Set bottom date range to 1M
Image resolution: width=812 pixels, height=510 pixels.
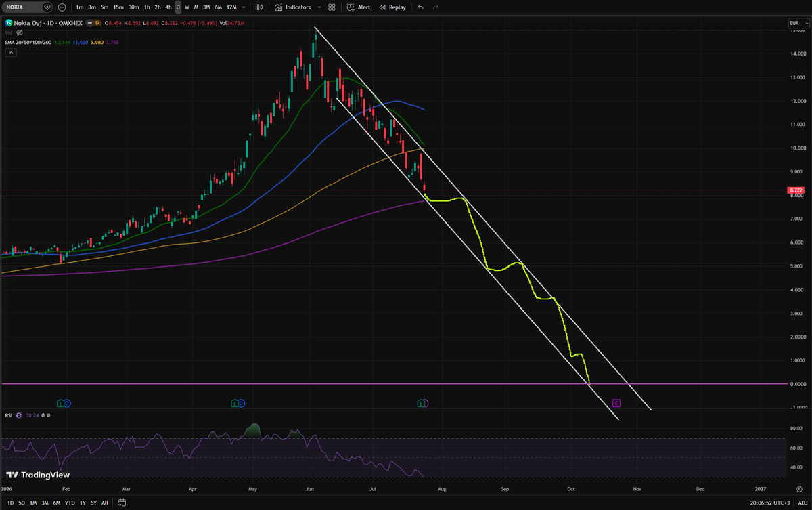click(x=33, y=503)
